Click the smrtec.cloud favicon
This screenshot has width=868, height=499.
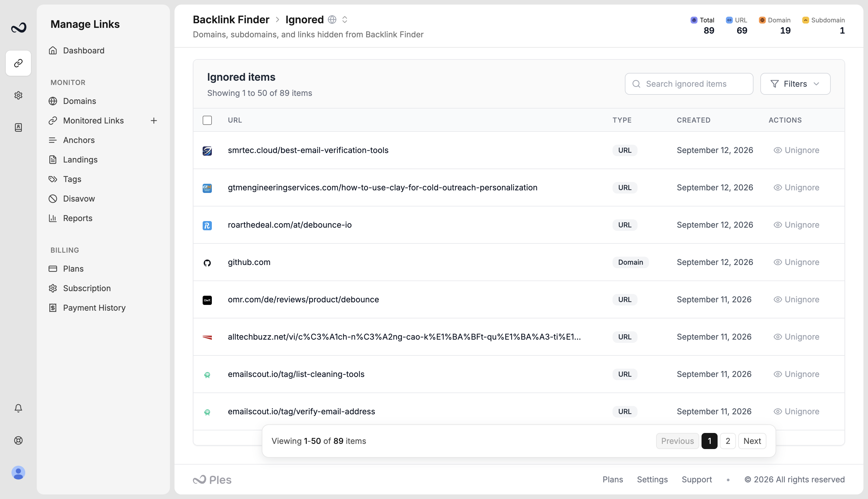[x=207, y=150]
